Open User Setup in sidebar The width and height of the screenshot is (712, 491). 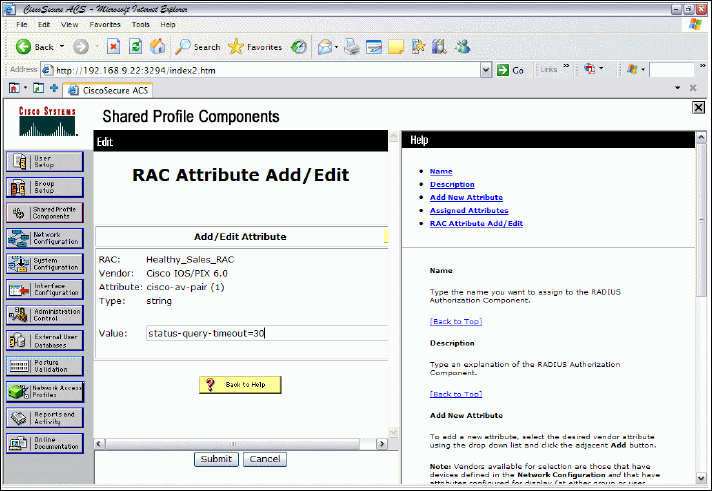45,161
